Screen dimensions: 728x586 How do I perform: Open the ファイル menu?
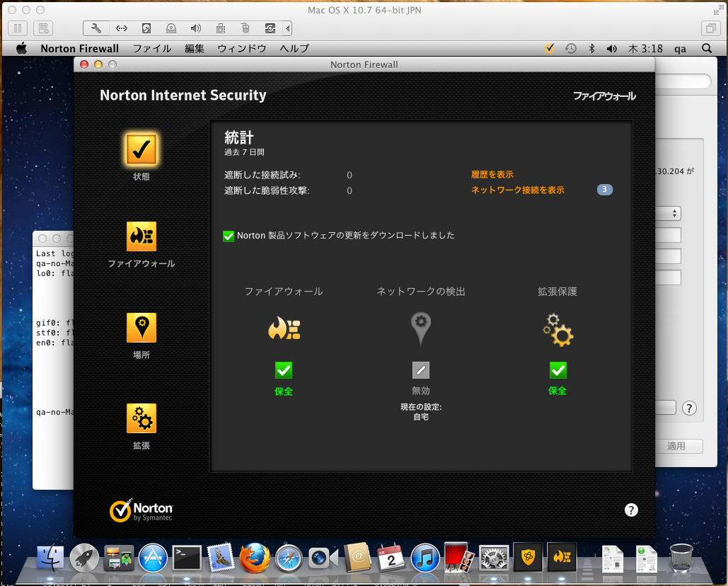pos(152,49)
